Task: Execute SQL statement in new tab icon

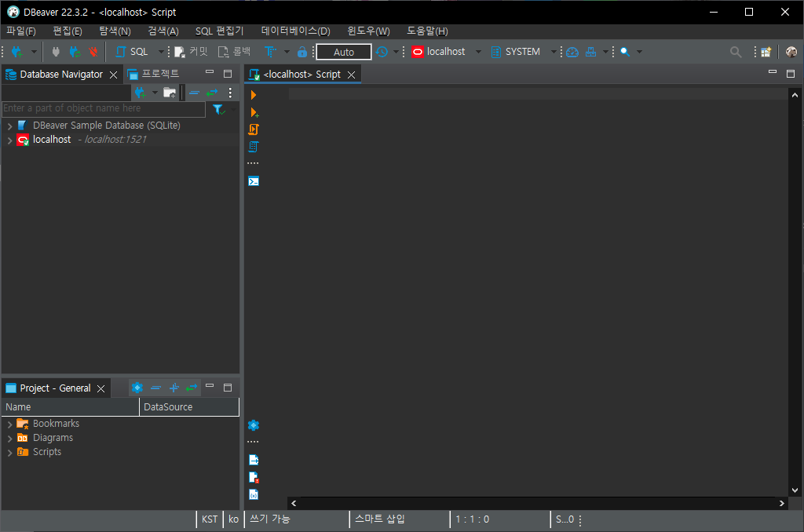Action: [x=254, y=112]
